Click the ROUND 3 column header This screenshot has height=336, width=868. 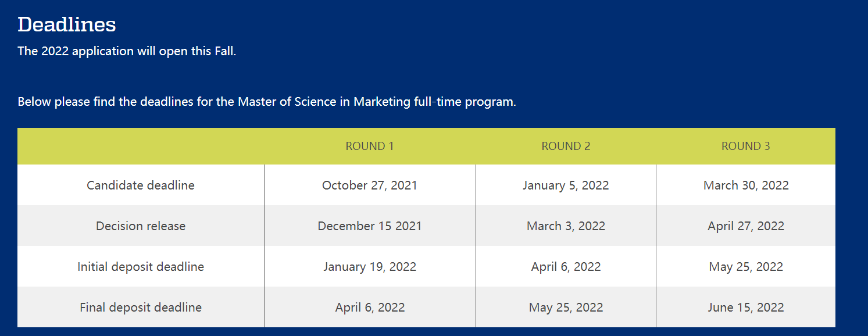[x=745, y=146]
